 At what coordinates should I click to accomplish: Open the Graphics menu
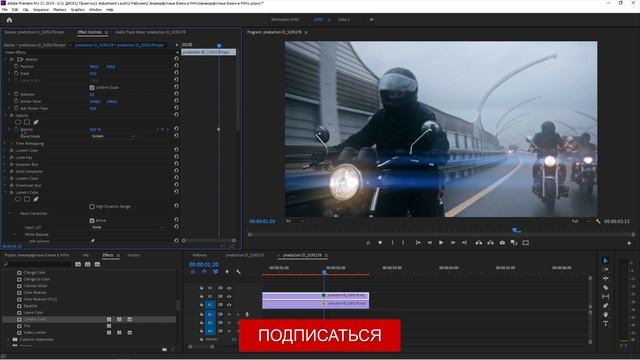[78, 9]
